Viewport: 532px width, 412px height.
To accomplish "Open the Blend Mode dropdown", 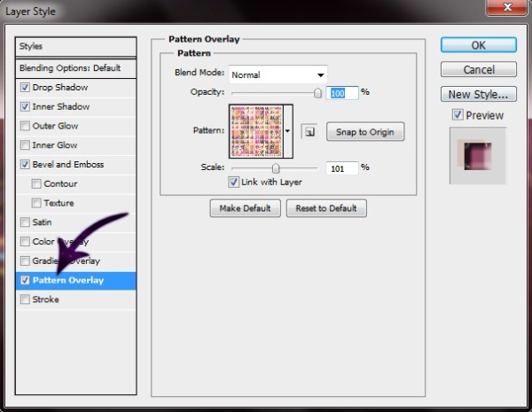I will tap(278, 75).
